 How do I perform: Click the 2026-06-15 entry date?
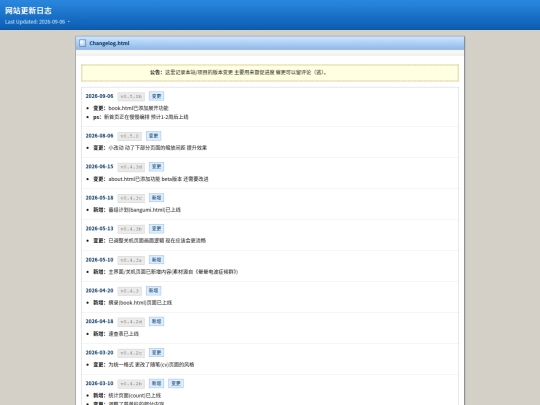(99, 167)
